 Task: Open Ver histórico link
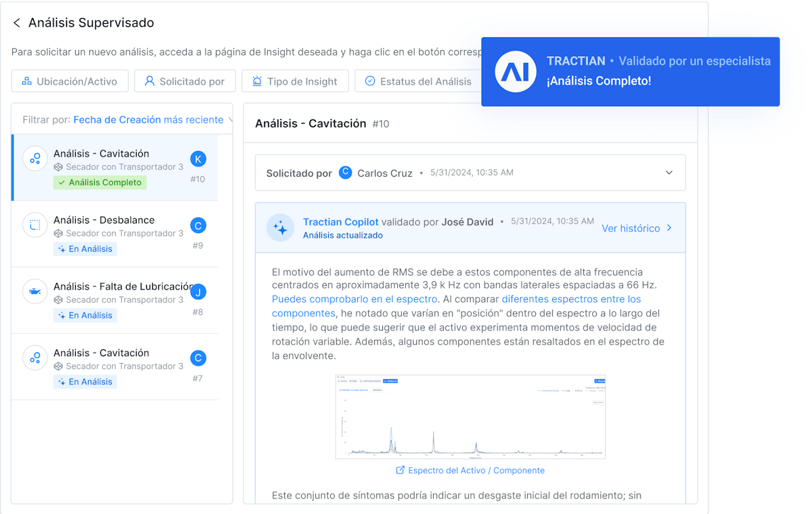(636, 228)
